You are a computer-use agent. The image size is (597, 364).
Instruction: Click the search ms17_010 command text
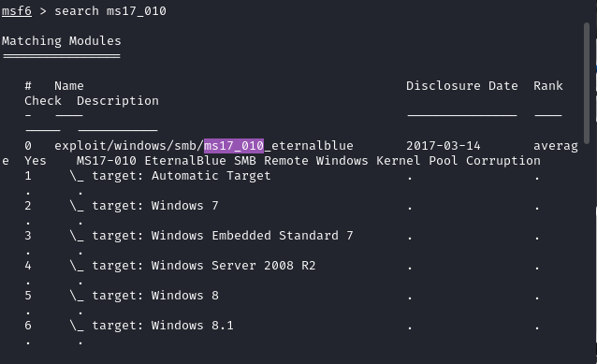(x=110, y=11)
